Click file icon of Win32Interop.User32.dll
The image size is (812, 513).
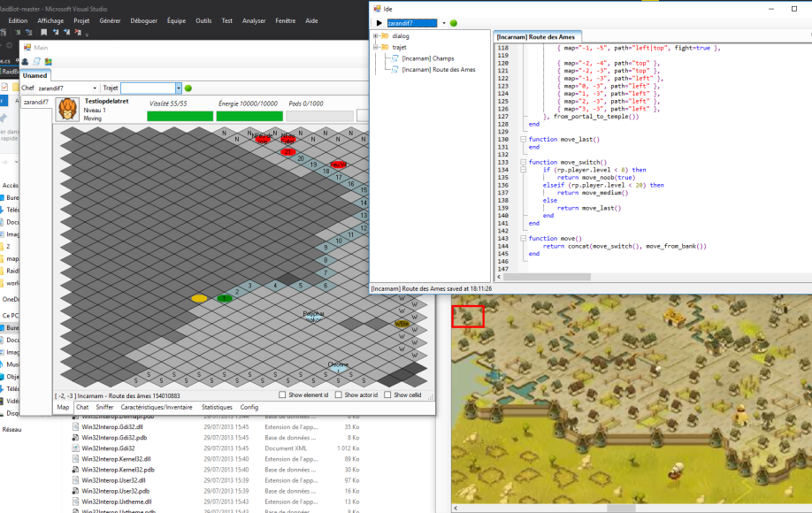tap(76, 480)
